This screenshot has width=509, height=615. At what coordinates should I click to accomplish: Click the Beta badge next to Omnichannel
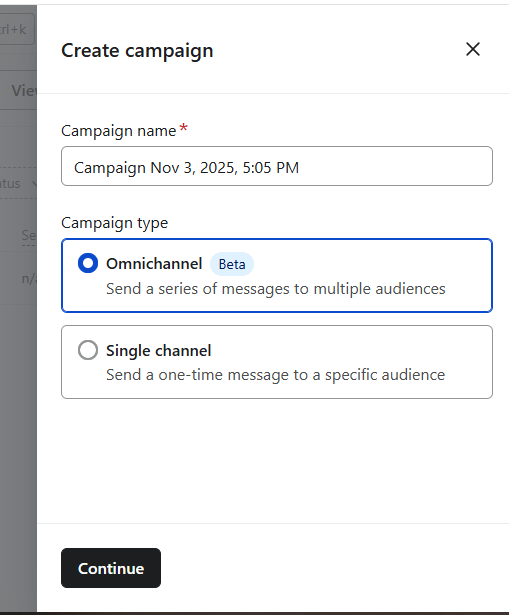point(232,264)
